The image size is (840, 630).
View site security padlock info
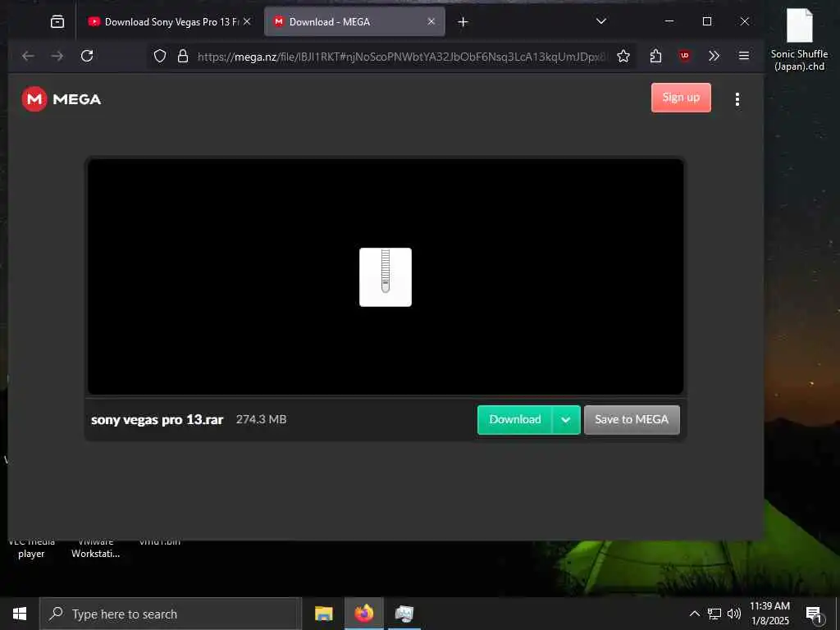[x=183, y=57]
